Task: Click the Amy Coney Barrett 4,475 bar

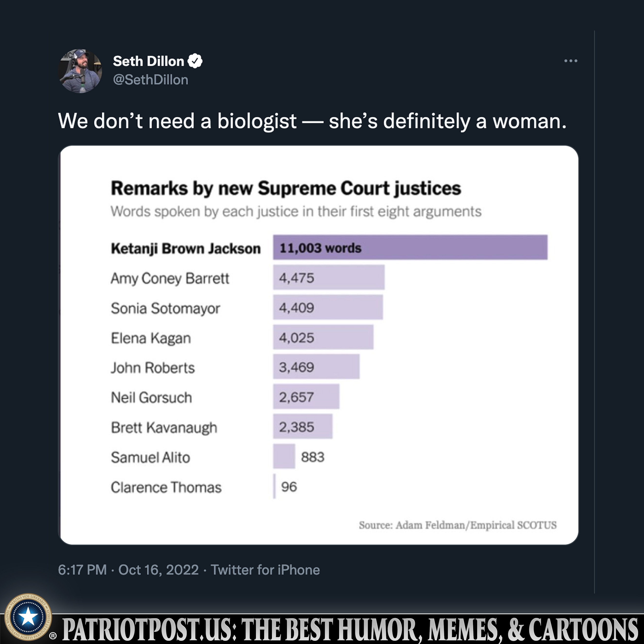Action: pyautogui.click(x=329, y=277)
